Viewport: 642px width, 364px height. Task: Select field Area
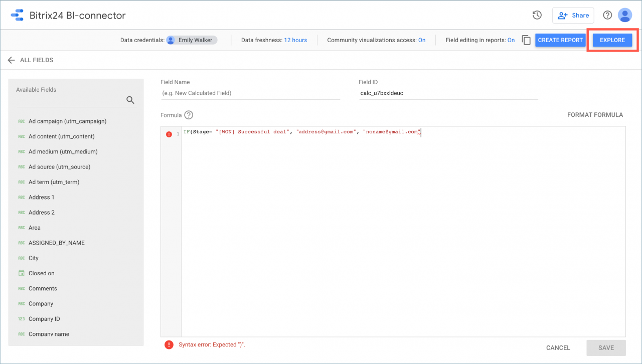(34, 228)
